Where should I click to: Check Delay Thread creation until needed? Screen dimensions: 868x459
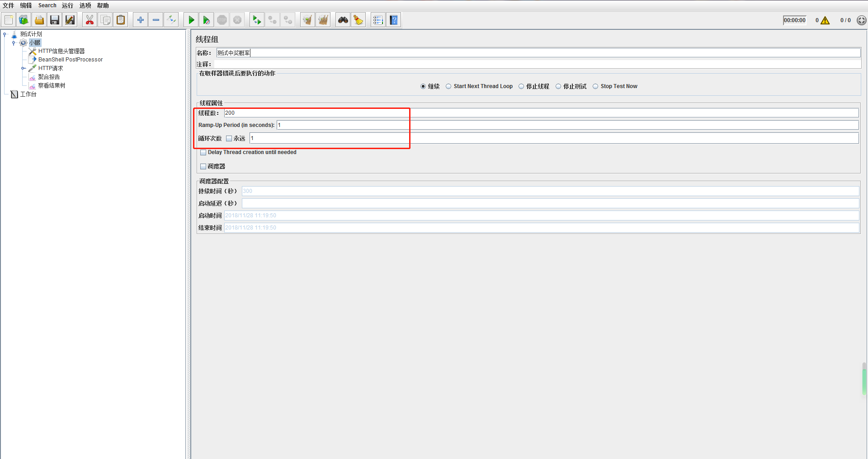click(203, 153)
